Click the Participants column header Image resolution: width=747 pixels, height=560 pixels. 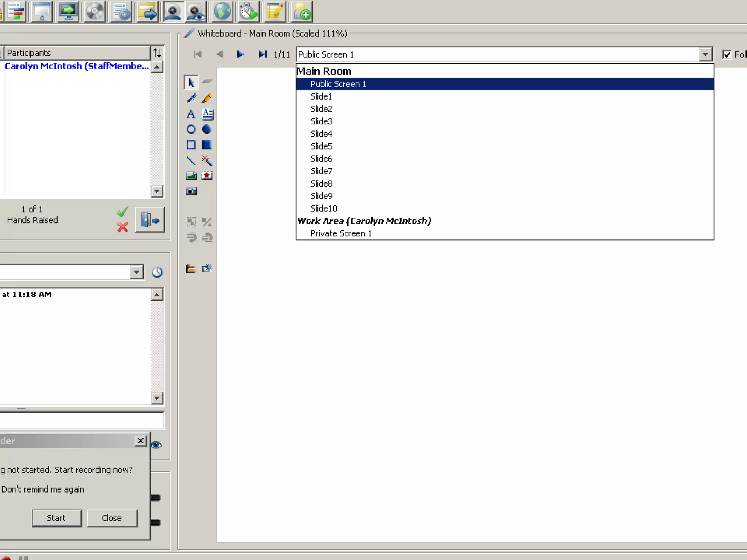[77, 53]
